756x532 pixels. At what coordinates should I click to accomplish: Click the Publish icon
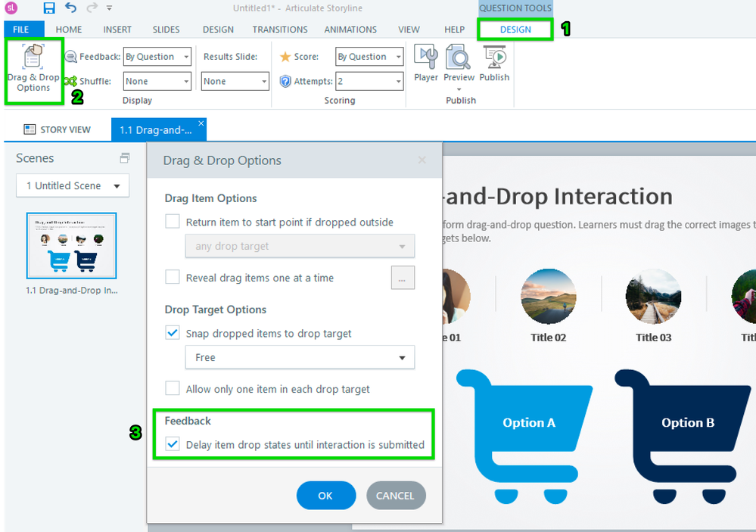pos(494,58)
